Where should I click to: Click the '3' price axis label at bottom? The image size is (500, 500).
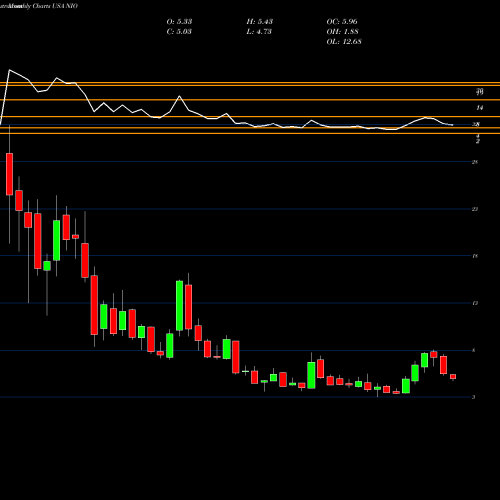[474, 397]
